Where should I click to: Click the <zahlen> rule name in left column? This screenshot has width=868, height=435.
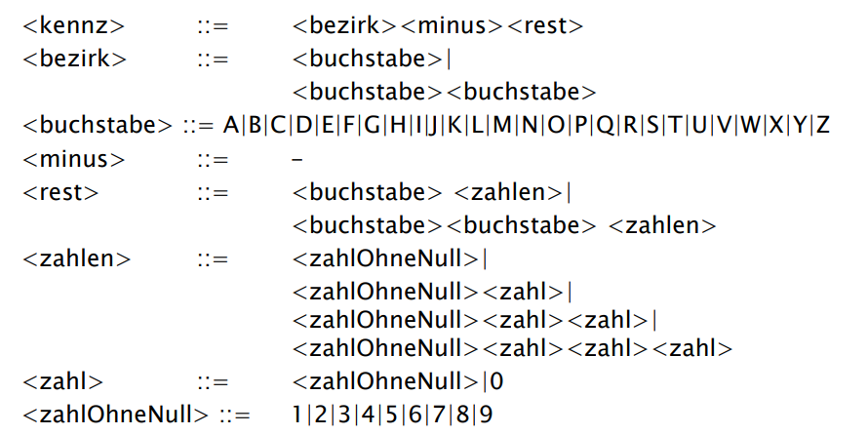77,259
